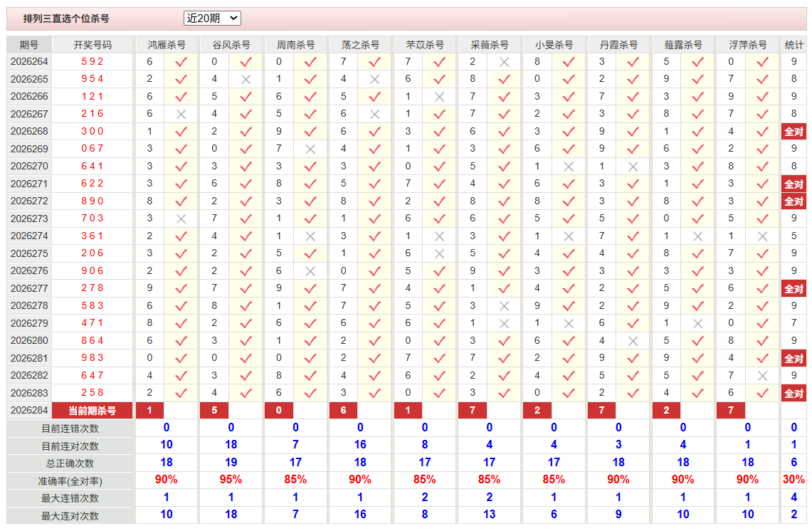The width and height of the screenshot is (812, 531).
Task: Select the cross mark for 鸿雁杀号 in row 2026273
Action: pos(181,219)
